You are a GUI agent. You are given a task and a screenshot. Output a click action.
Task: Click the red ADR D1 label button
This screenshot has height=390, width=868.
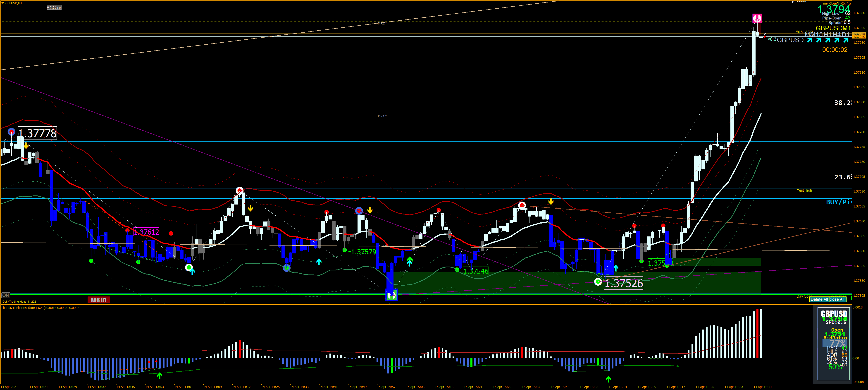click(99, 300)
